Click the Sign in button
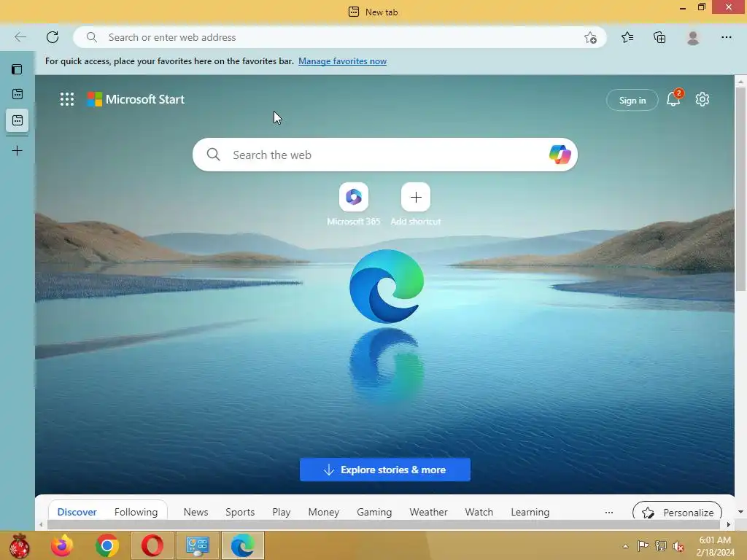747x560 pixels. [632, 100]
